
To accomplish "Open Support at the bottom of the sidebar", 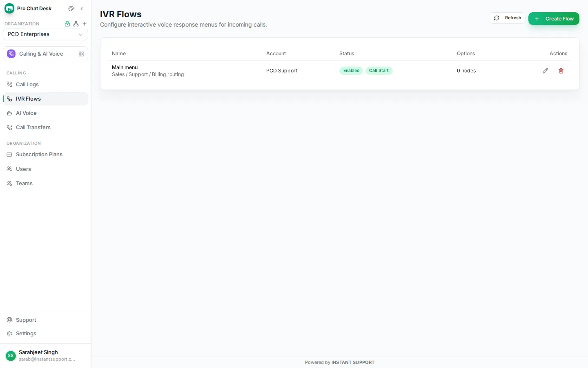I will point(45,320).
